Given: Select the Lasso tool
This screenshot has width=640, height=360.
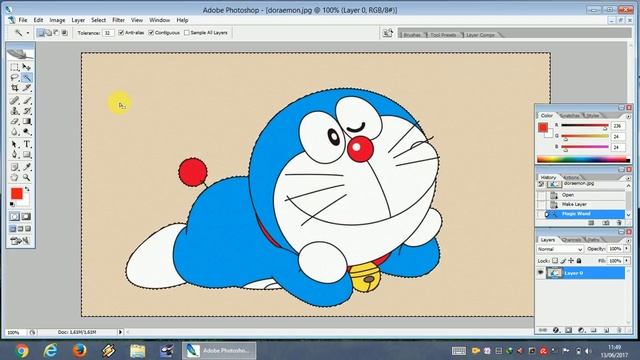Looking at the screenshot, I should pos(15,77).
